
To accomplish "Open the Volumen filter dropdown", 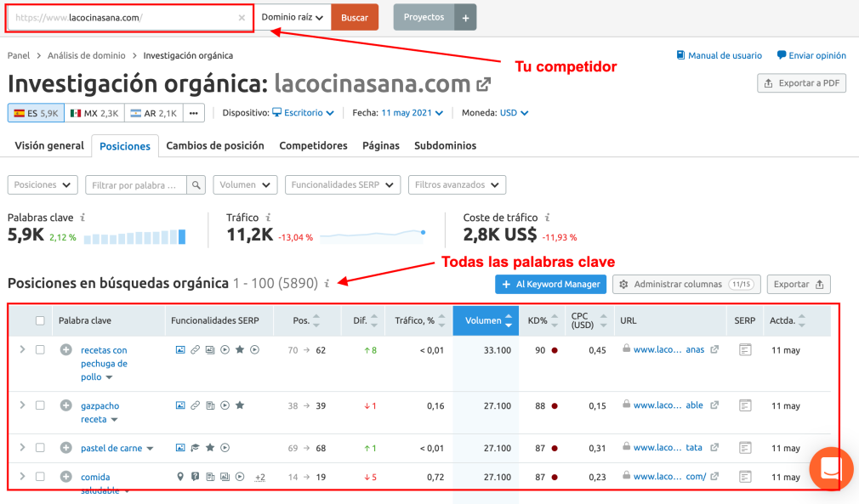I will click(x=245, y=185).
